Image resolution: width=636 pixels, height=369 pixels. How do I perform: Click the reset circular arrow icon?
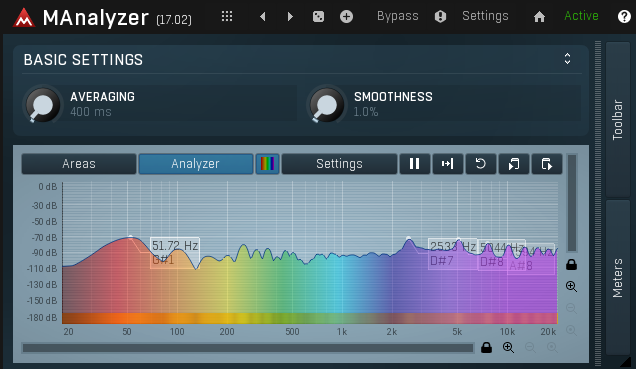(481, 164)
